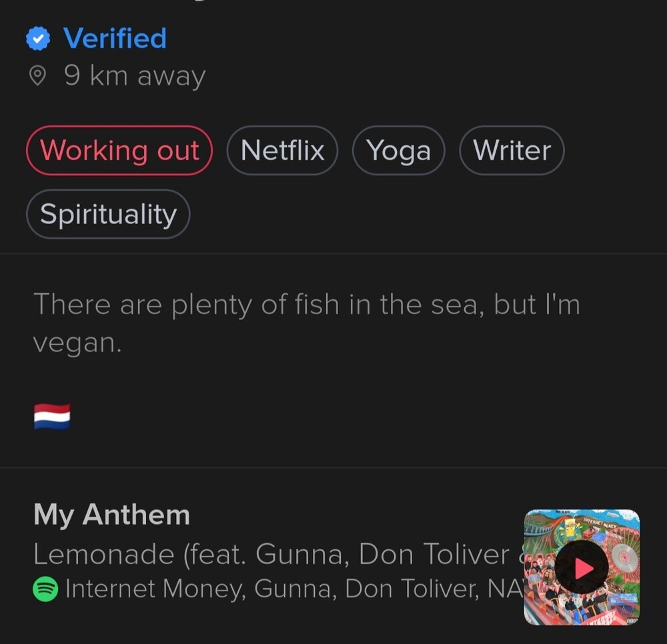Tap the 9 km away distance text
Viewport: 667px width, 644px height.
coord(135,76)
